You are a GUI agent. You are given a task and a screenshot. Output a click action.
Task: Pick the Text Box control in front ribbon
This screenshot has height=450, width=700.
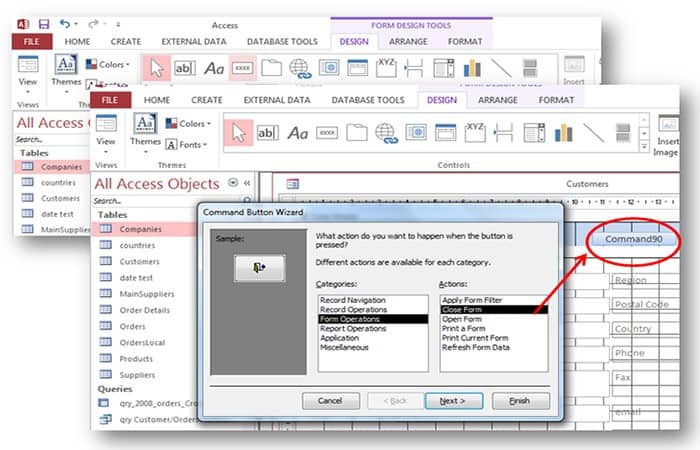tap(268, 133)
